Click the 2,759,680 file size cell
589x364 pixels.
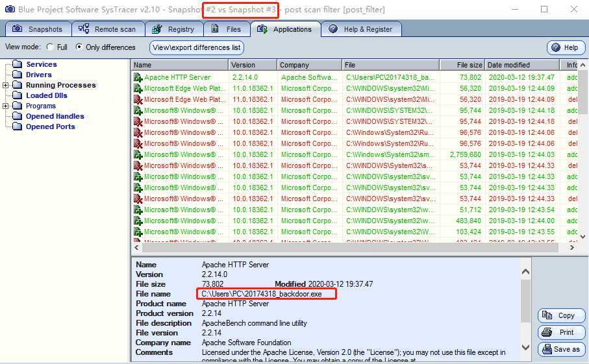466,154
